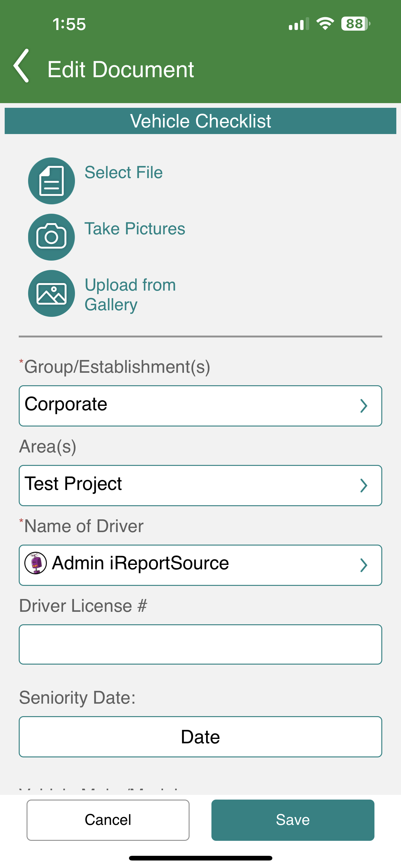Tap the Upload from Gallery image icon

pyautogui.click(x=52, y=293)
